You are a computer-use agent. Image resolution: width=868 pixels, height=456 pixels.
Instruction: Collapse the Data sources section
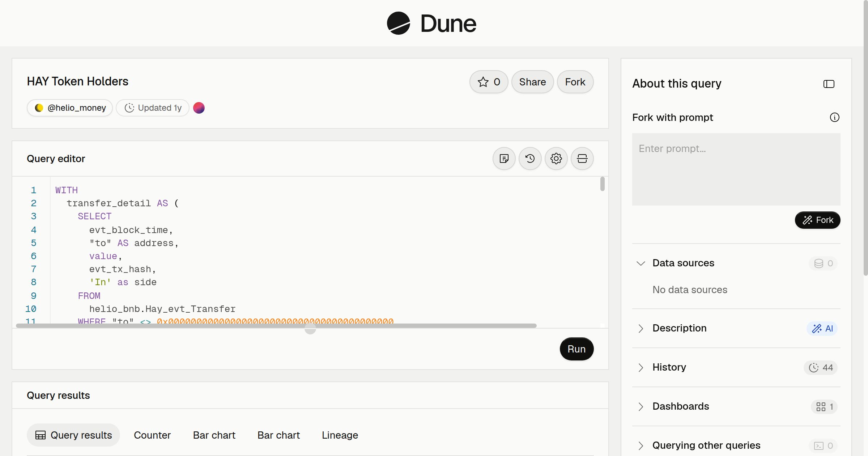[641, 263]
